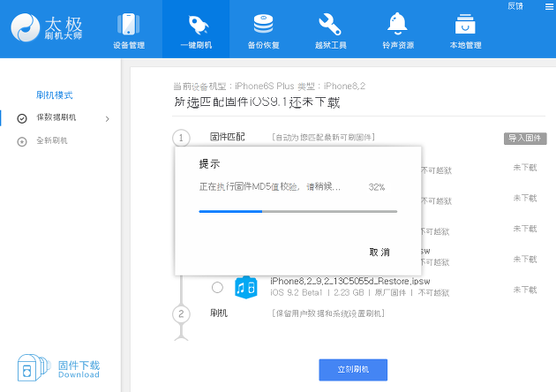
Task: Click the 固件下载 Download icon
Action: [33, 367]
